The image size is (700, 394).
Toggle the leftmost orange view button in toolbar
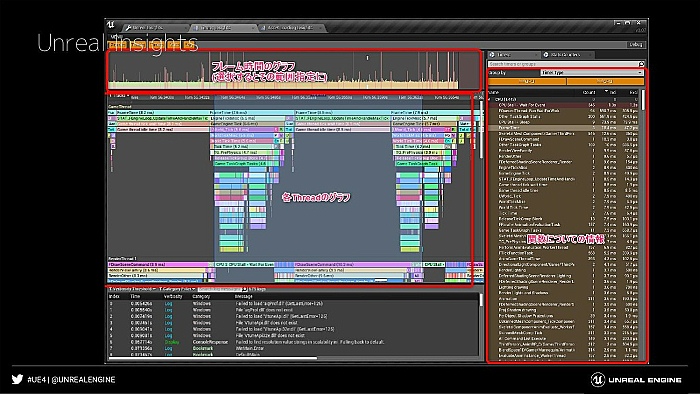tap(117, 45)
